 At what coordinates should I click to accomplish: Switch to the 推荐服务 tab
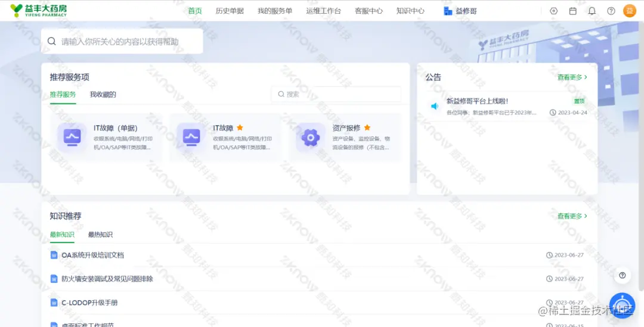63,94
